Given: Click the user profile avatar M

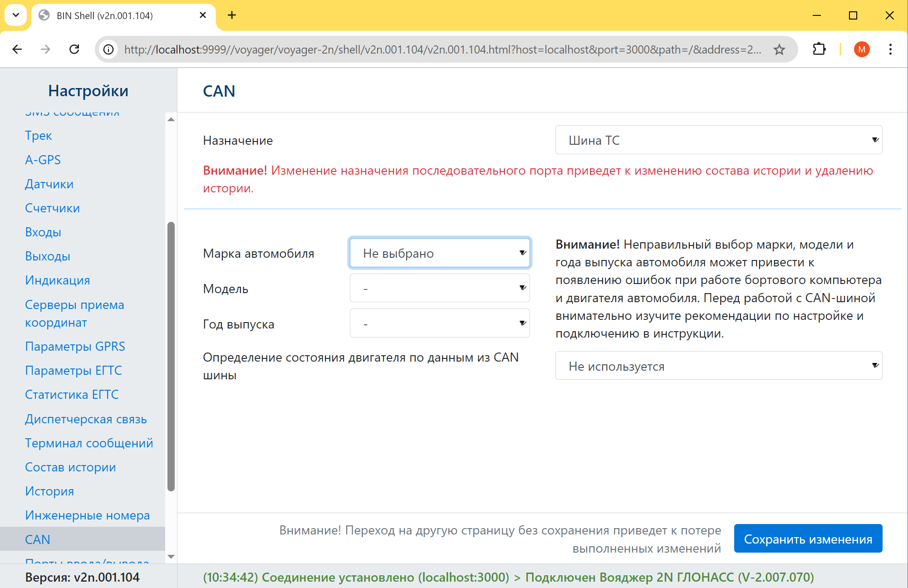Looking at the screenshot, I should click(x=861, y=49).
